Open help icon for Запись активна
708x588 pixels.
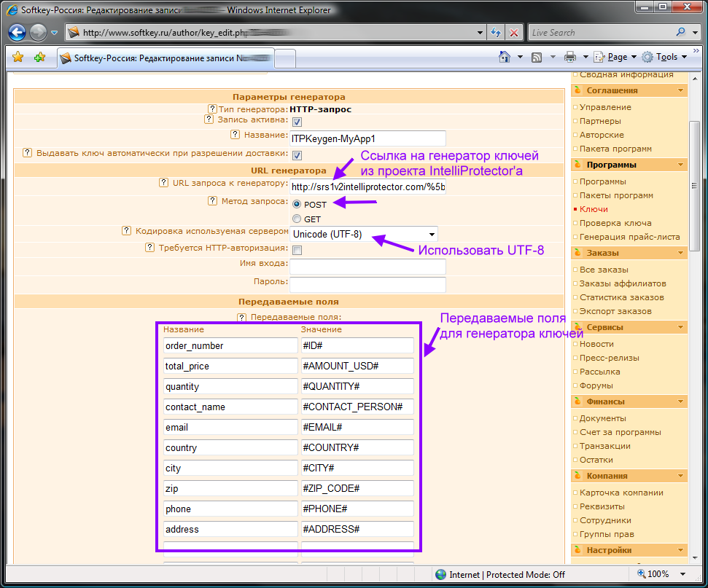pos(209,119)
